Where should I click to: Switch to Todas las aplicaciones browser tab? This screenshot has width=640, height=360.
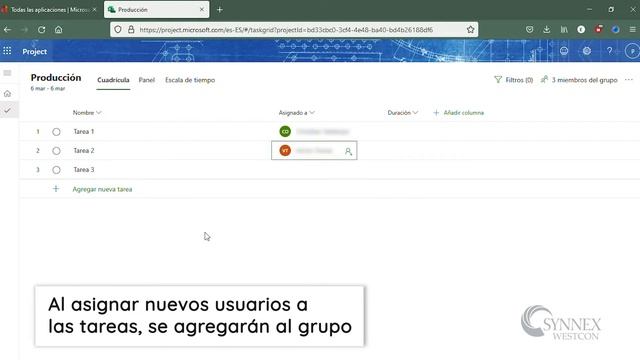(x=49, y=9)
